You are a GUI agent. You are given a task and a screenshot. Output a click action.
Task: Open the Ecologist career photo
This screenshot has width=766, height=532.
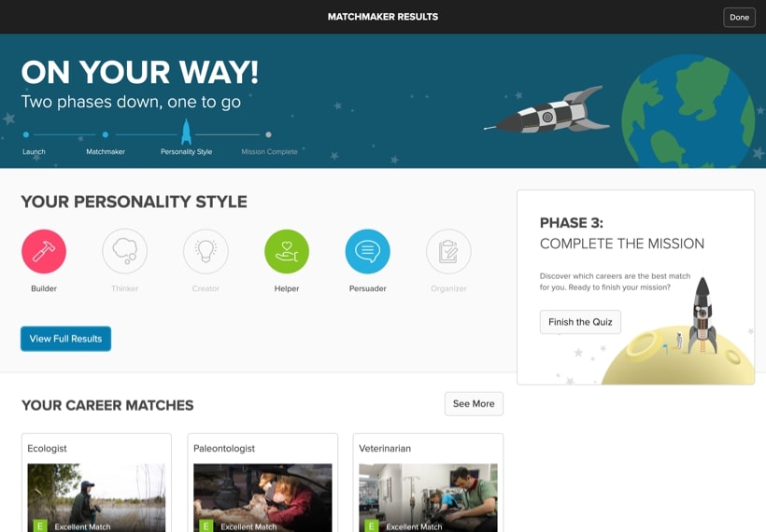point(97,497)
